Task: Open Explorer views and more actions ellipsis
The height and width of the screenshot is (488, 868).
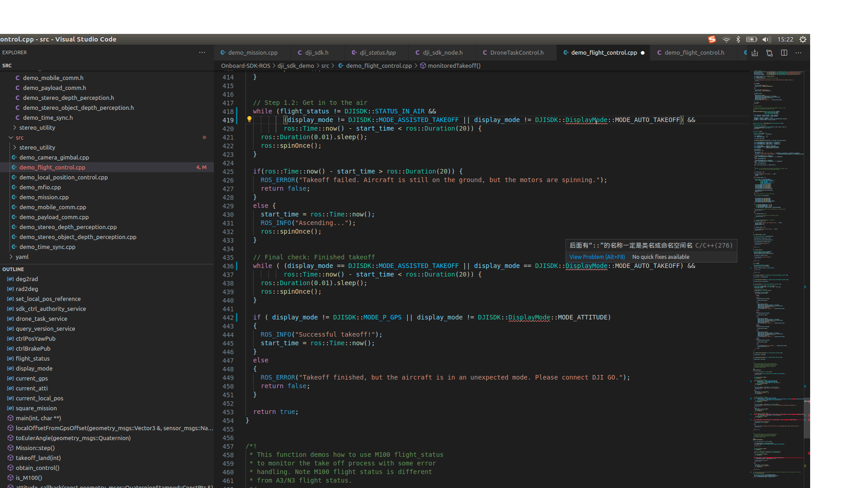Action: pyautogui.click(x=202, y=52)
